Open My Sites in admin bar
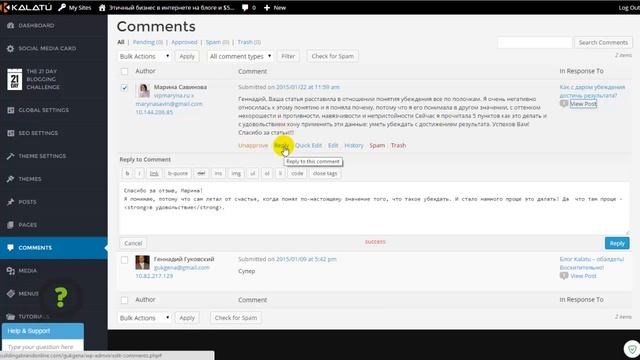The width and height of the screenshot is (640, 360). point(75,7)
